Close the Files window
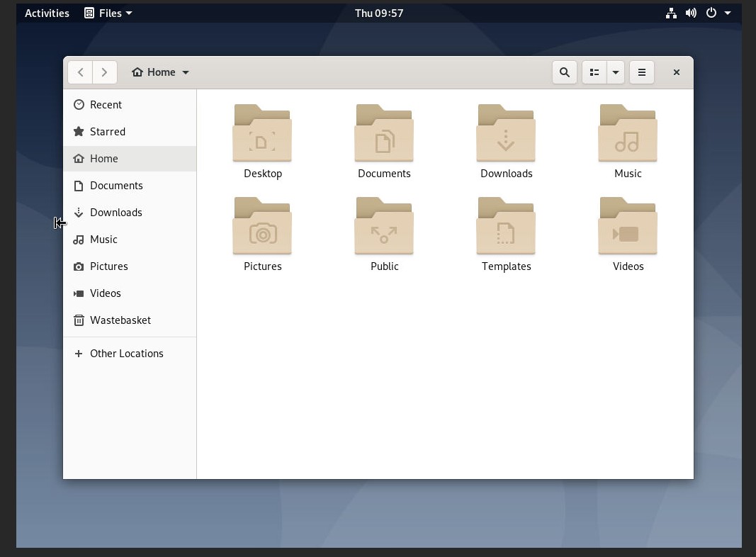Viewport: 756px width, 557px height. (677, 72)
